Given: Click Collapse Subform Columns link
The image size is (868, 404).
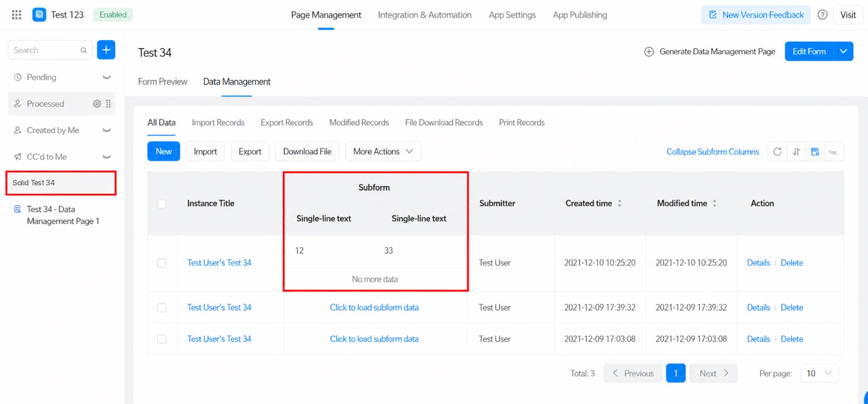Looking at the screenshot, I should tap(713, 152).
